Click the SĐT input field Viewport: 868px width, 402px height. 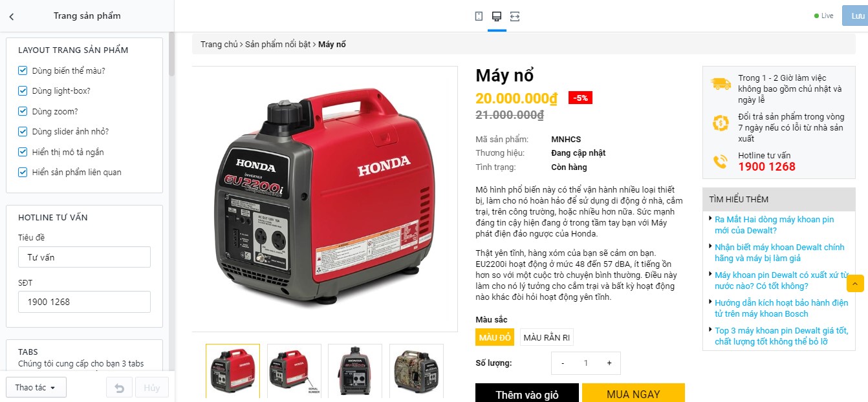point(84,302)
